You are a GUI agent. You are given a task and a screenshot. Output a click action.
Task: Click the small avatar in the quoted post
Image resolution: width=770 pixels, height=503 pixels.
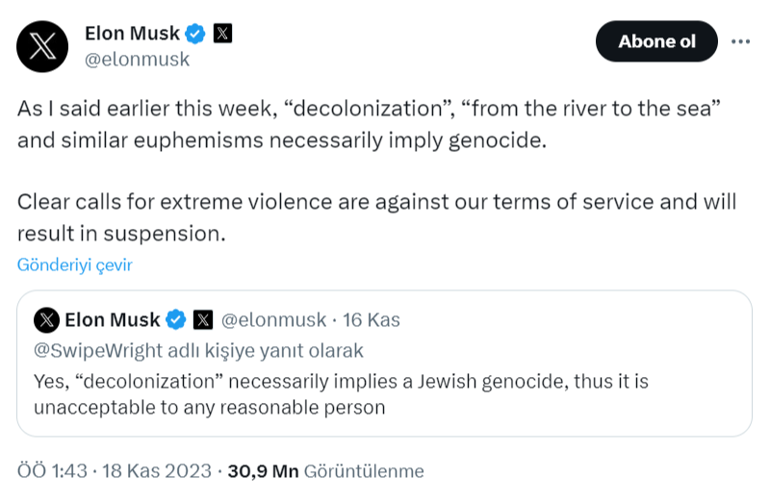tap(46, 320)
